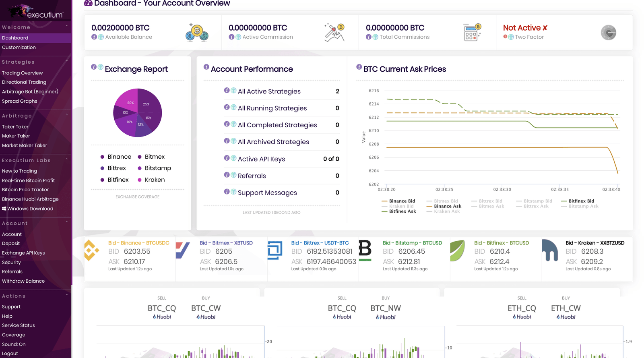Image resolution: width=644 pixels, height=358 pixels.
Task: Open Trading Overview from the sidebar
Action: [22, 73]
